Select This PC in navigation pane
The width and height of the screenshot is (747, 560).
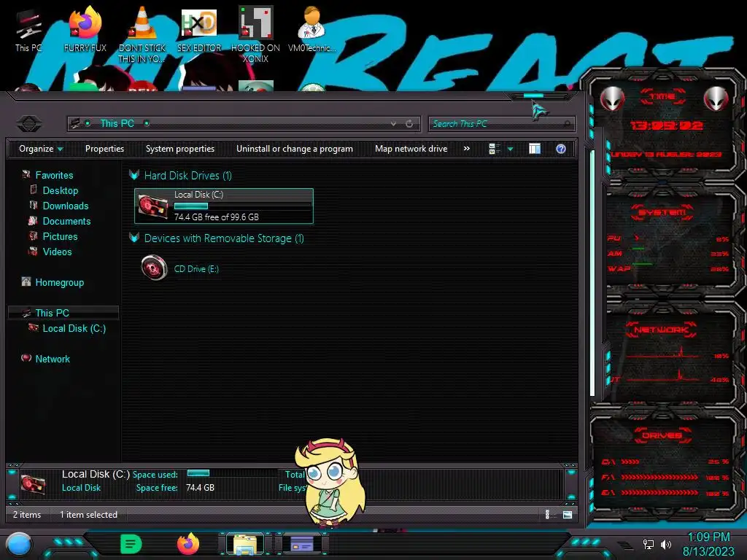click(63, 312)
